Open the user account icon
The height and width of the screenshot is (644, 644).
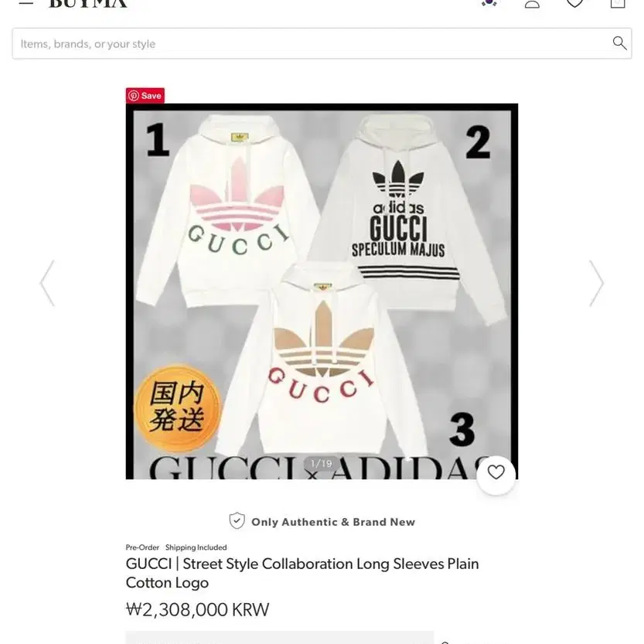point(532,3)
